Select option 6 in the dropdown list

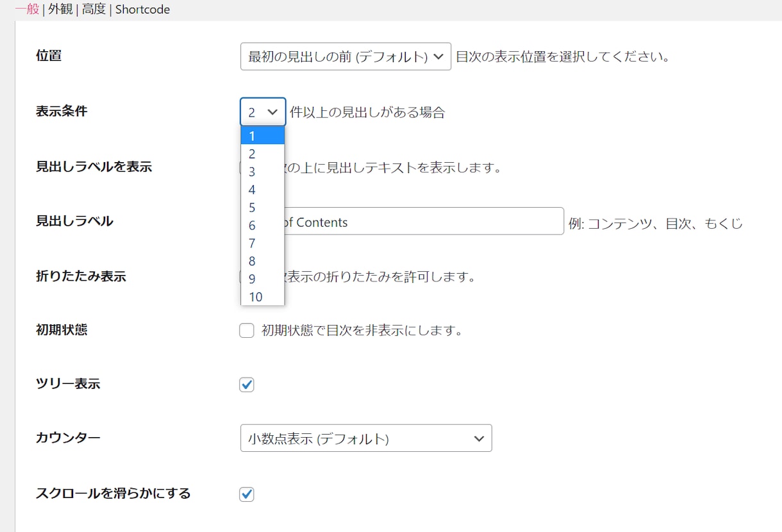pyautogui.click(x=263, y=226)
